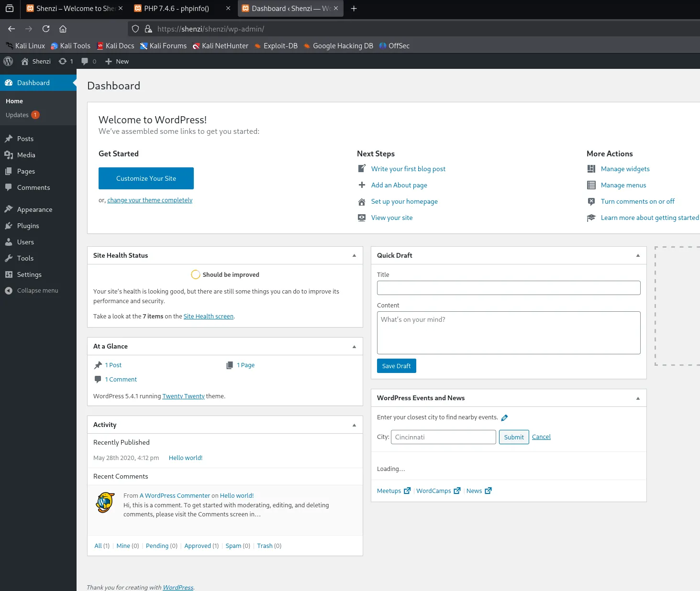Open the Site Health screen link

coord(209,317)
